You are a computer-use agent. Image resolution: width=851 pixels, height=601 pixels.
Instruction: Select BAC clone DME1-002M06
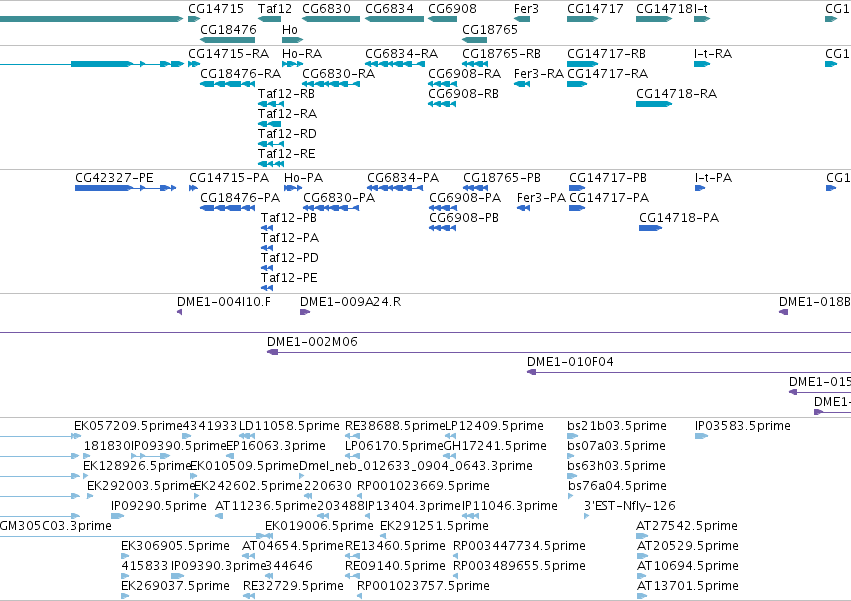click(312, 342)
